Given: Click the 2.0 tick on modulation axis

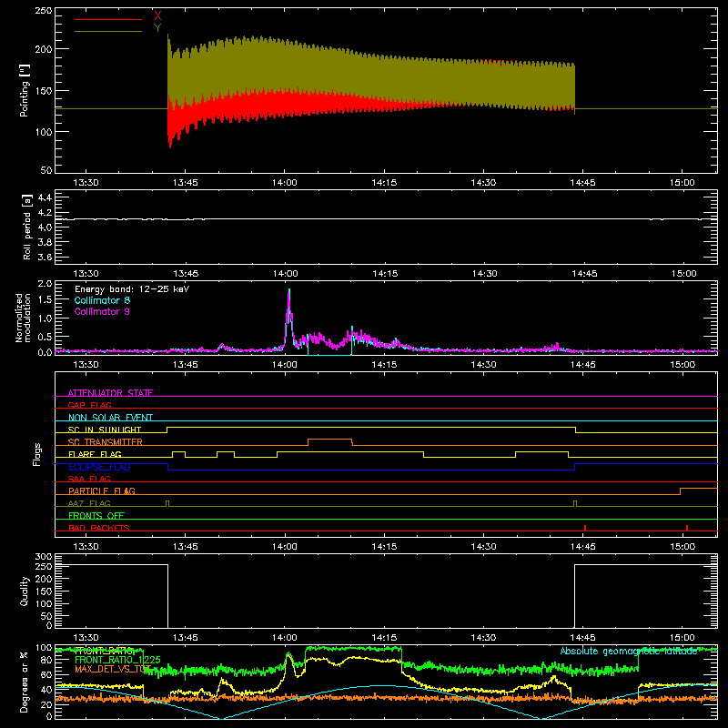Looking at the screenshot, I should click(45, 284).
